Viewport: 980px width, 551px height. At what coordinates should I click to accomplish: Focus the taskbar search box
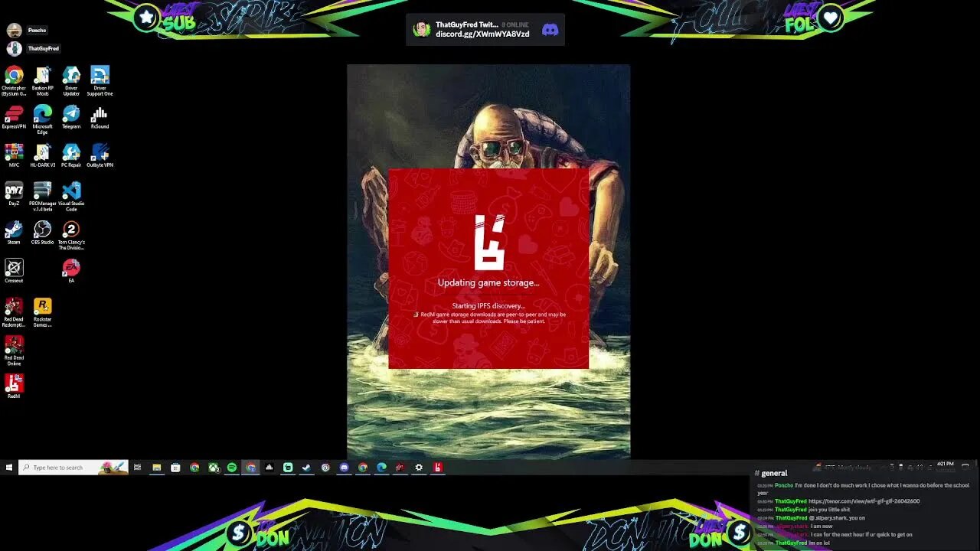(x=73, y=468)
